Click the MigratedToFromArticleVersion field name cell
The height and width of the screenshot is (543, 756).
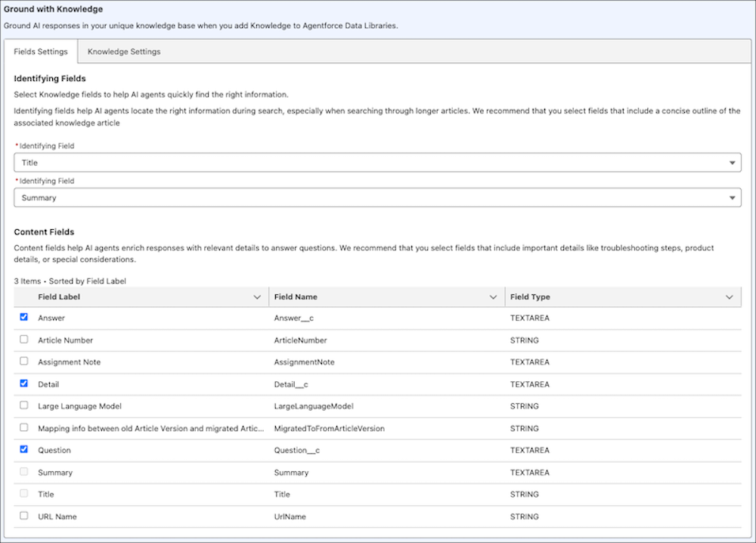[x=329, y=429]
